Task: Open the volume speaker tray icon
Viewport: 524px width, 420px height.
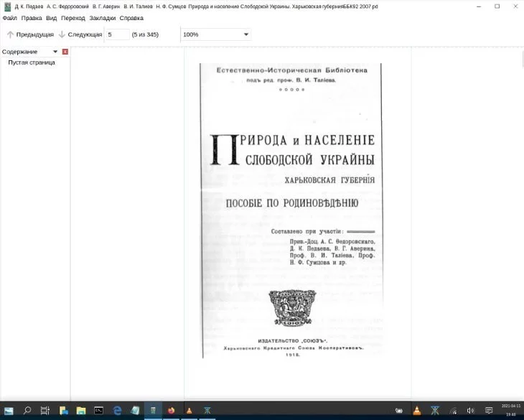Action: (x=471, y=411)
